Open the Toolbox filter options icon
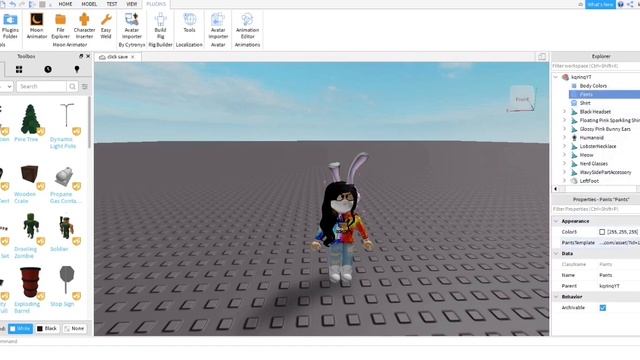The width and height of the screenshot is (640, 360). 84,87
